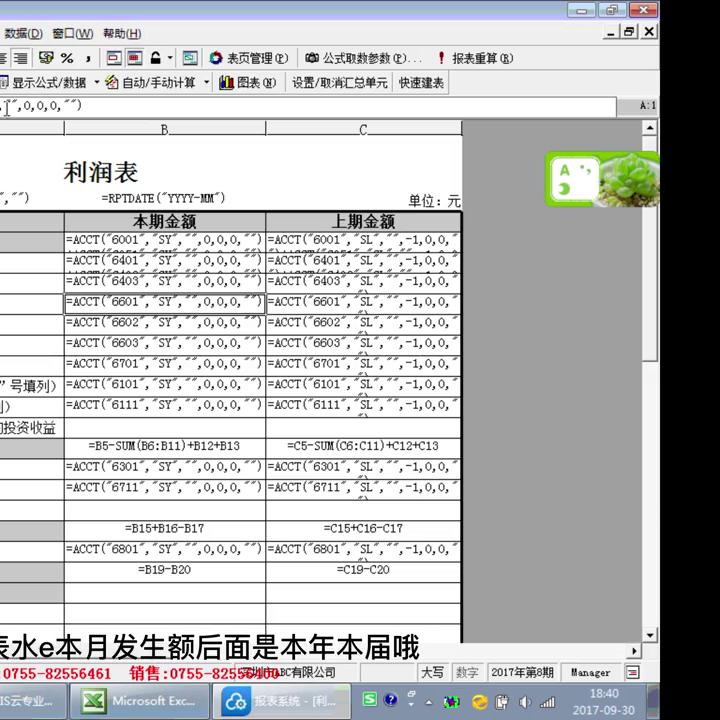The width and height of the screenshot is (720, 720).
Task: Select 本期 cell with ACCT 6001 SY formula
Action: (x=165, y=241)
